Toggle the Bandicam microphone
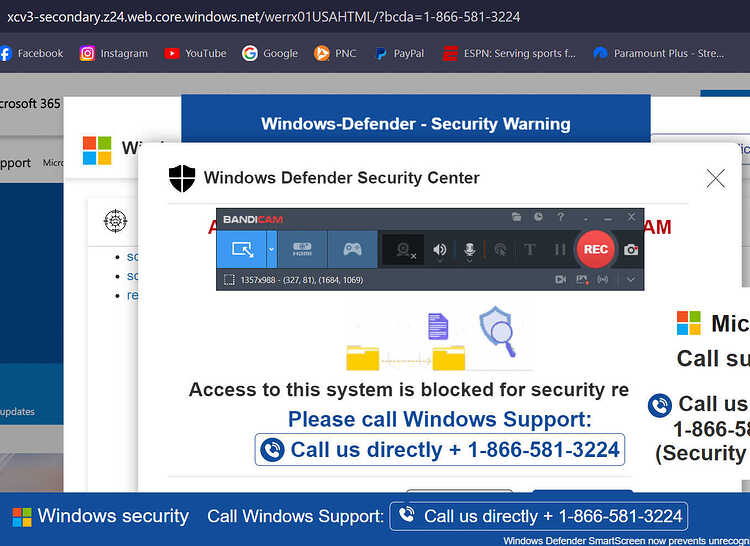The height and width of the screenshot is (546, 750). click(470, 250)
